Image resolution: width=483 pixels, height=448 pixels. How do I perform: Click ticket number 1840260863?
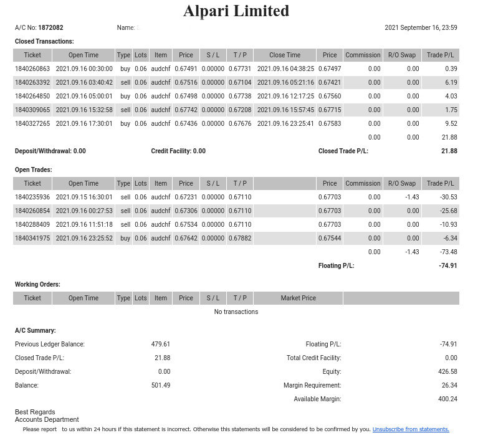point(32,69)
